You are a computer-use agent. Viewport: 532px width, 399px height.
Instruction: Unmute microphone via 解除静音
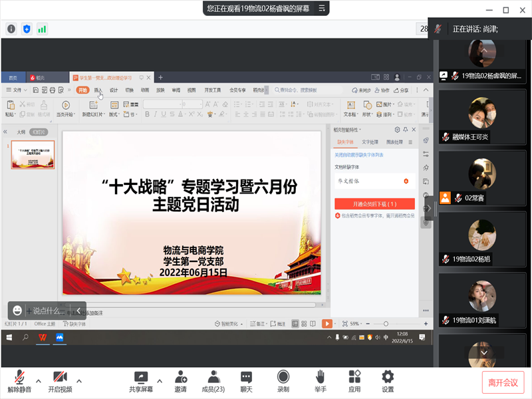pos(19,377)
